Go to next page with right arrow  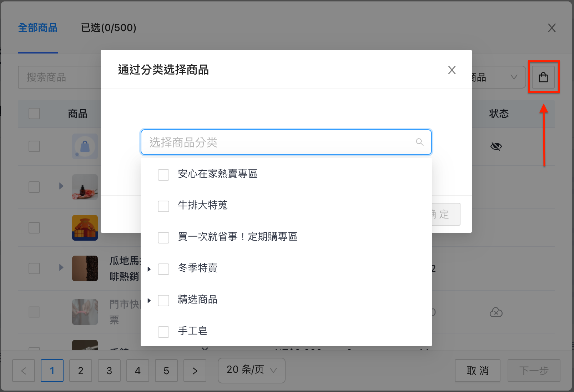(x=195, y=371)
